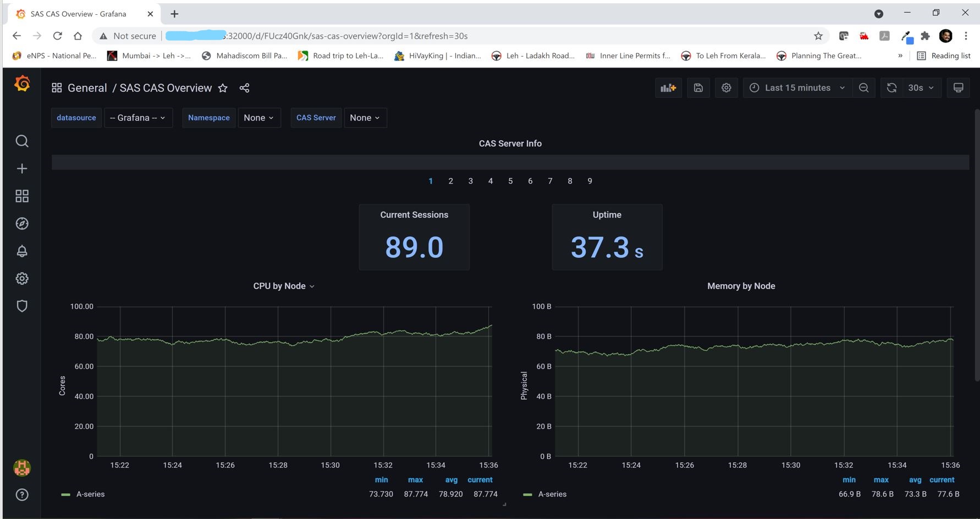Image resolution: width=980 pixels, height=519 pixels.
Task: Click the SAS CAS Overview title
Action: pos(166,88)
